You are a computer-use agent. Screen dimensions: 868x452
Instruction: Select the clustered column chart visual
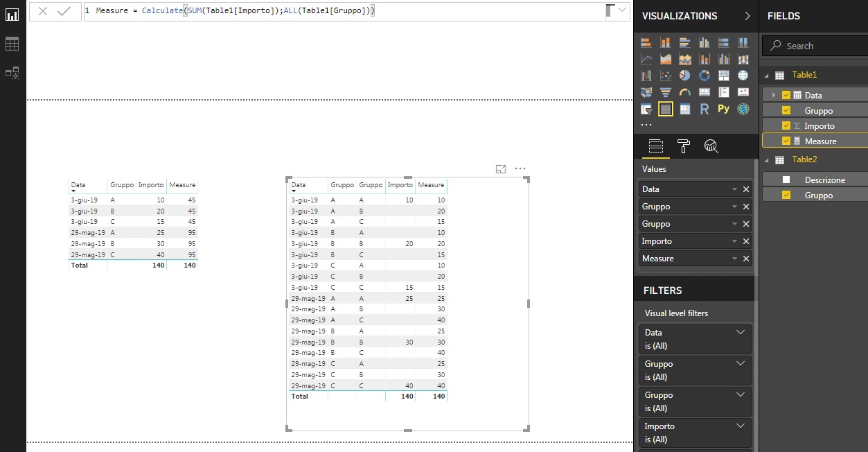(705, 42)
